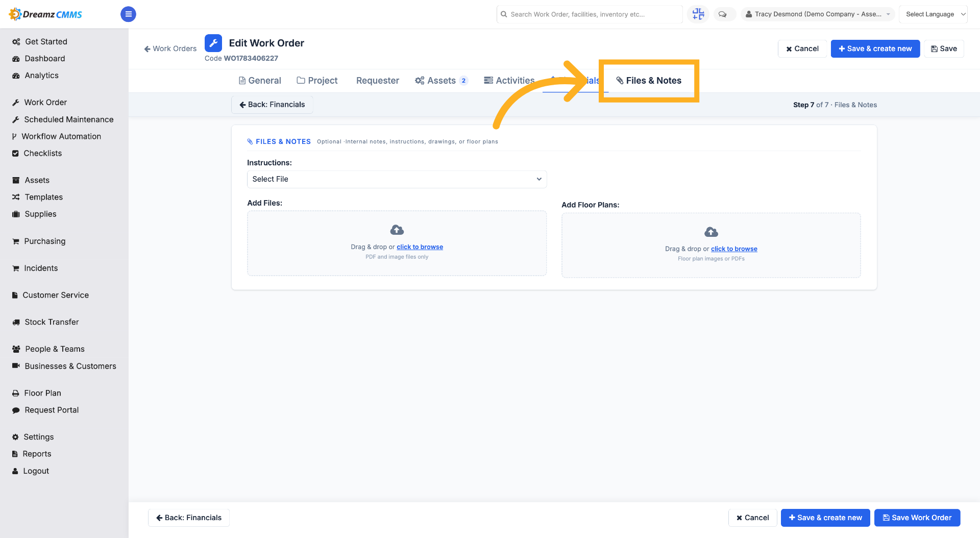Click the Add Files upload cloud icon
Image resolution: width=980 pixels, height=538 pixels.
[397, 230]
